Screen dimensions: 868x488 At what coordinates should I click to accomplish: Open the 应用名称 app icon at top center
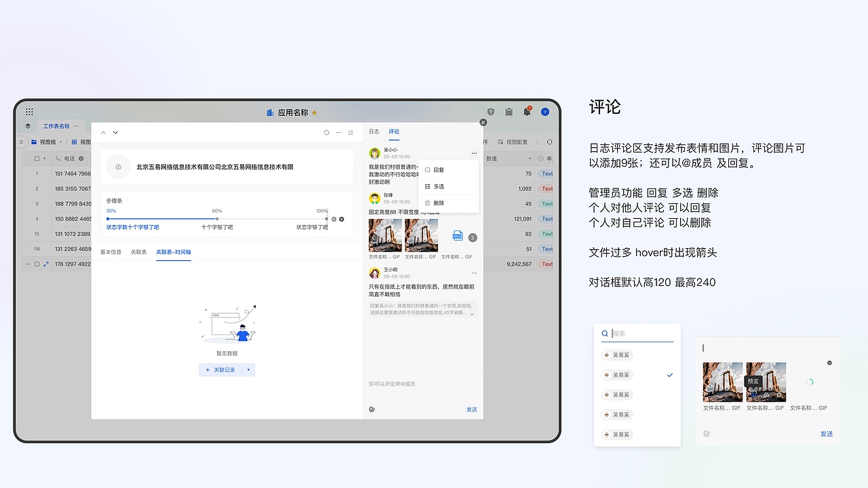click(271, 112)
